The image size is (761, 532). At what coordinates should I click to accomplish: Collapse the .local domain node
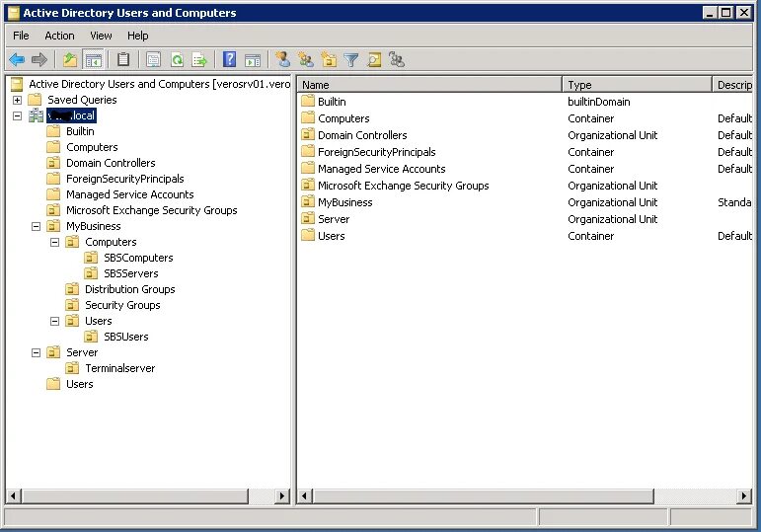tap(17, 116)
